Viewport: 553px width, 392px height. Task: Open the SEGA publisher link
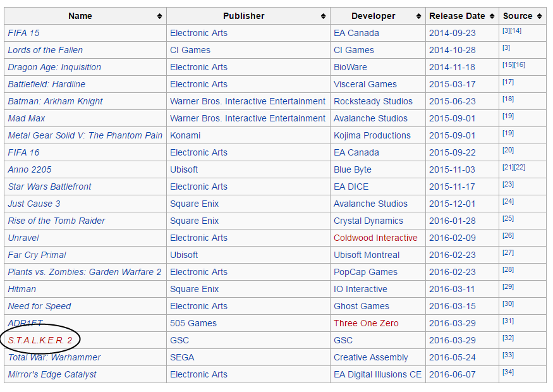182,357
